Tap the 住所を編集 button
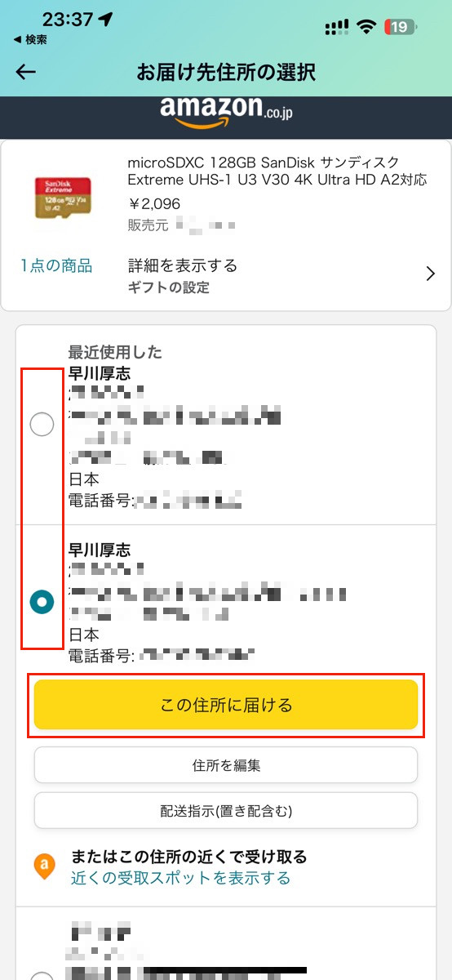Viewport: 452px width, 980px height. (226, 765)
